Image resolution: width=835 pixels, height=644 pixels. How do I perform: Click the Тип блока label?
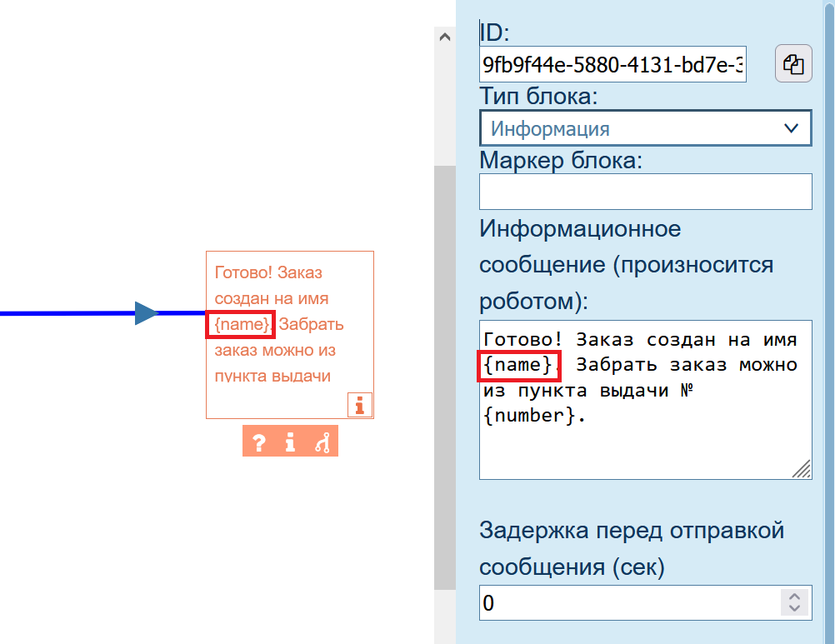point(538,97)
